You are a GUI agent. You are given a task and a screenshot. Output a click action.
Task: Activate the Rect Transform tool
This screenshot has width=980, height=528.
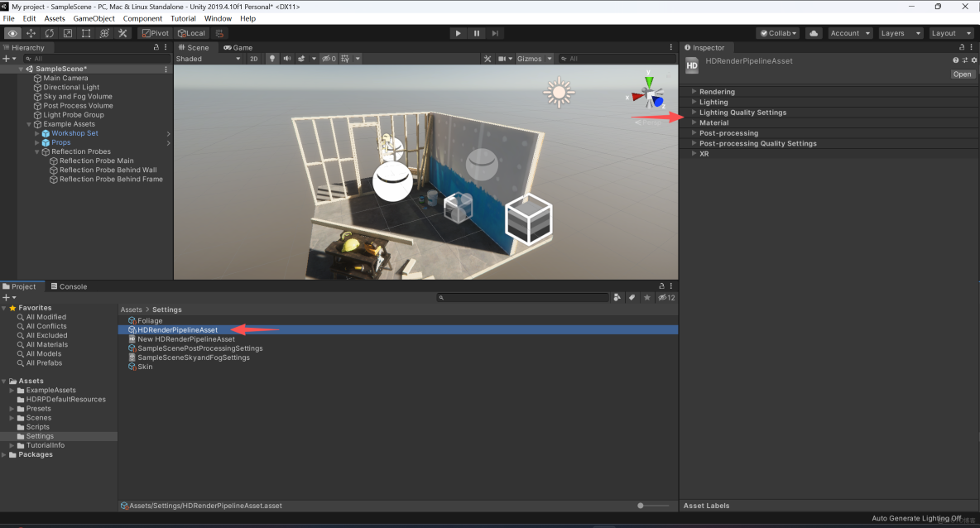[x=85, y=33]
